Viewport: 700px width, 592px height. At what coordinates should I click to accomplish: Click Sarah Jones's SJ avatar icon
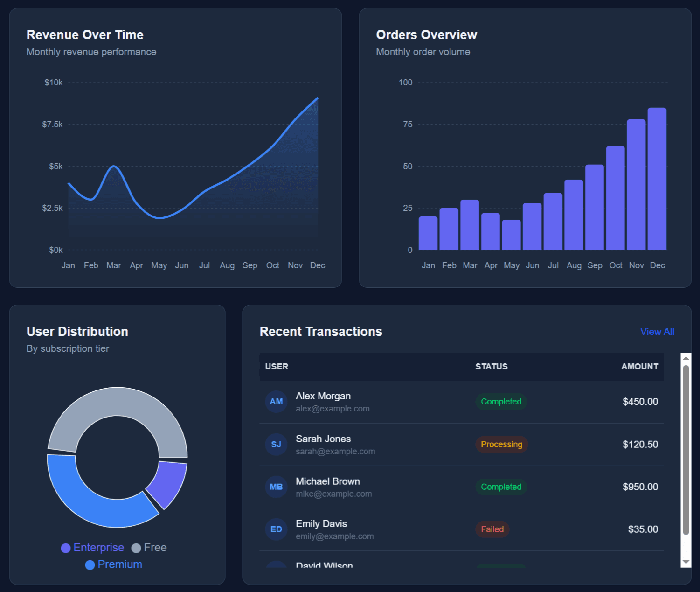click(x=276, y=444)
